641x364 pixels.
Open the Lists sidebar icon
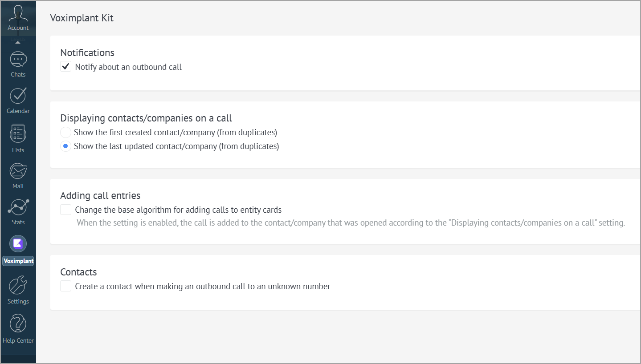point(18,133)
